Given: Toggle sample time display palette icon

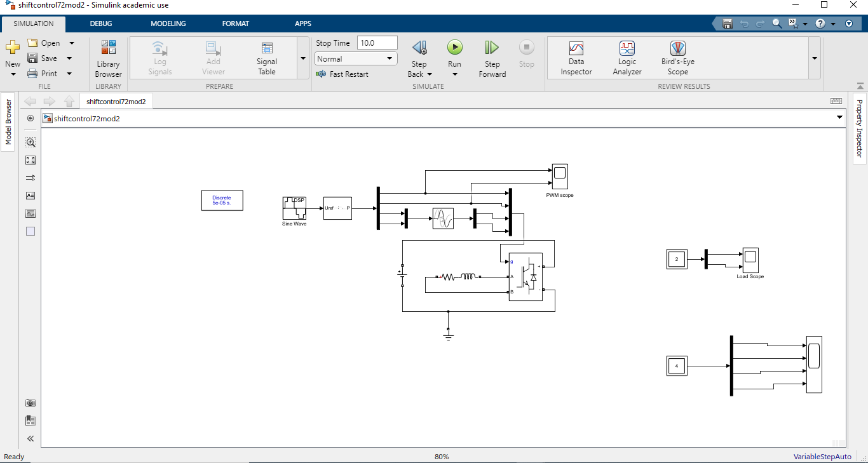Looking at the screenshot, I should (31, 178).
